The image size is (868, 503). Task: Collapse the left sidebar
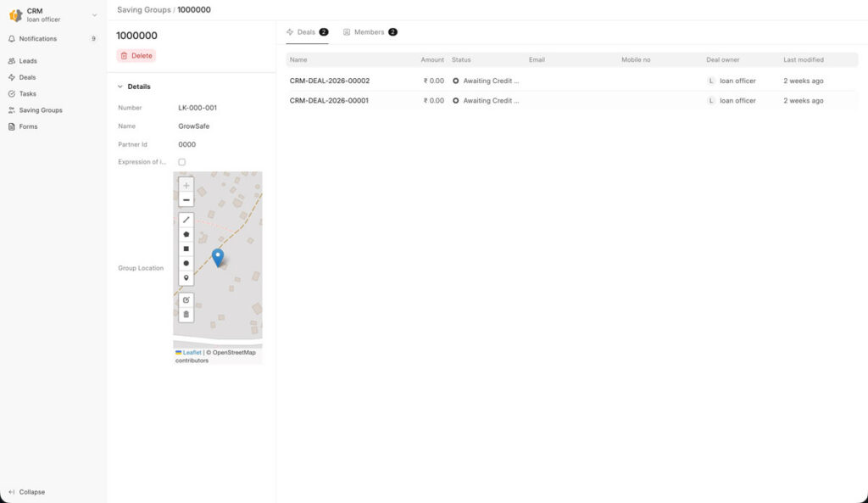(27, 492)
